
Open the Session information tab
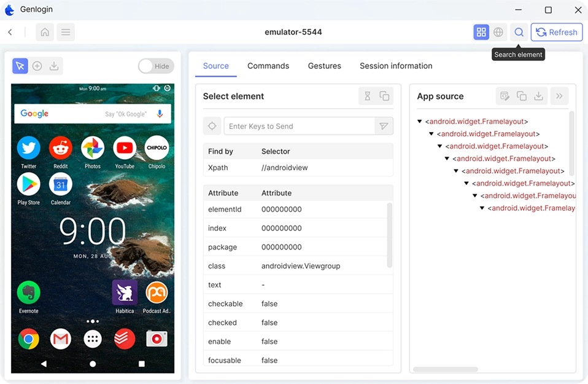(396, 66)
